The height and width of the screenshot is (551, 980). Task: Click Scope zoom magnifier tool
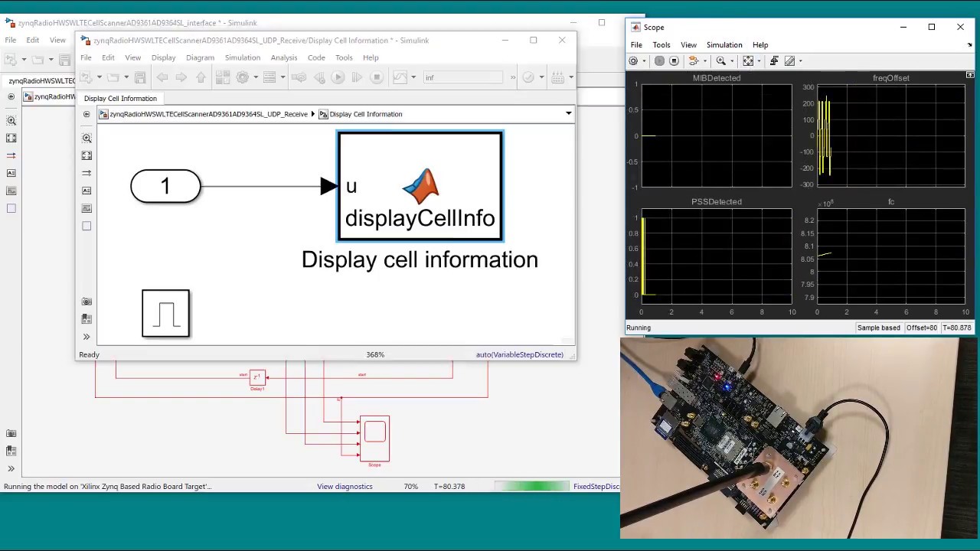point(720,60)
